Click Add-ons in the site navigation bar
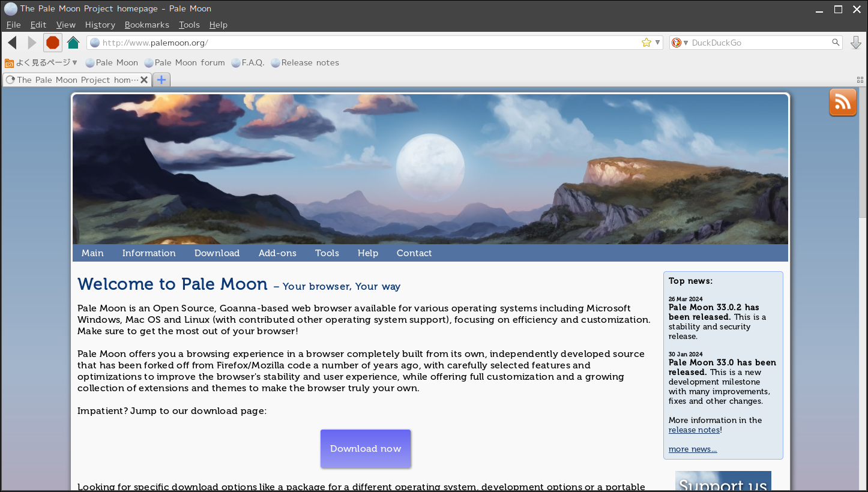 click(x=277, y=253)
